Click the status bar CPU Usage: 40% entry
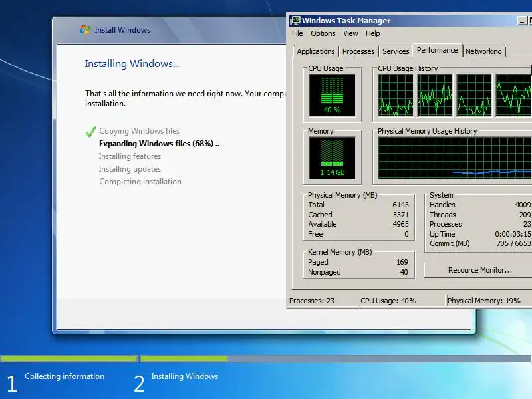 (x=402, y=301)
